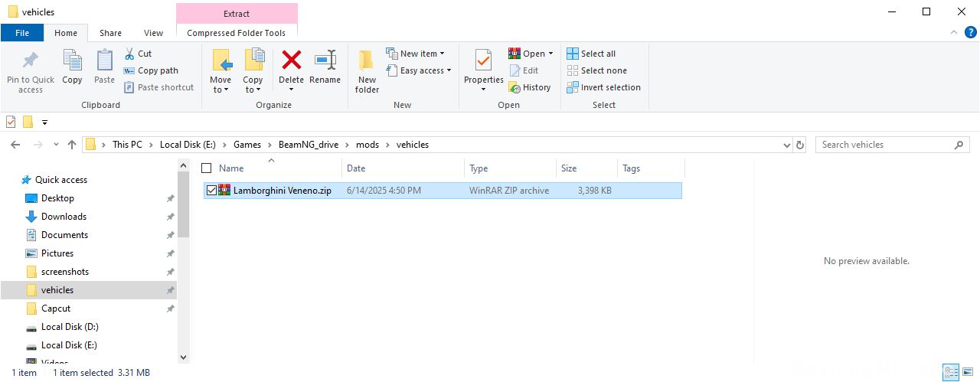Go forward with the right arrow

click(x=38, y=145)
